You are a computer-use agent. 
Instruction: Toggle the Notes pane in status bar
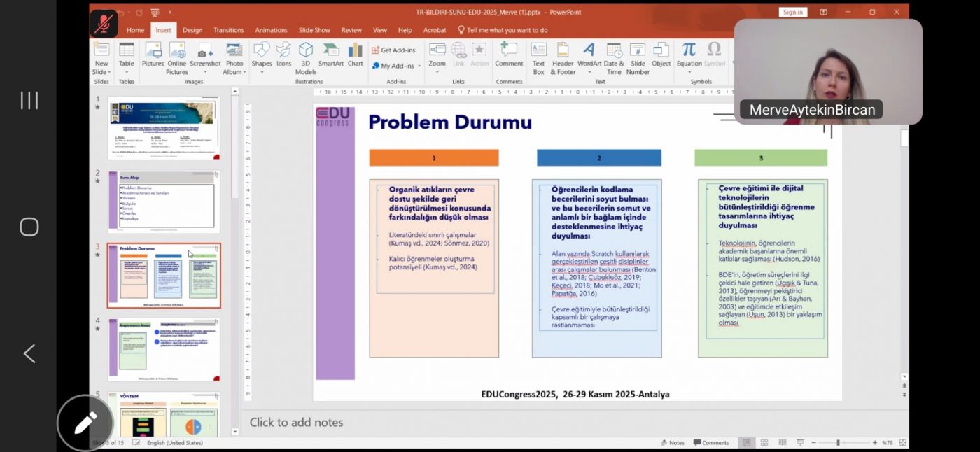(673, 442)
